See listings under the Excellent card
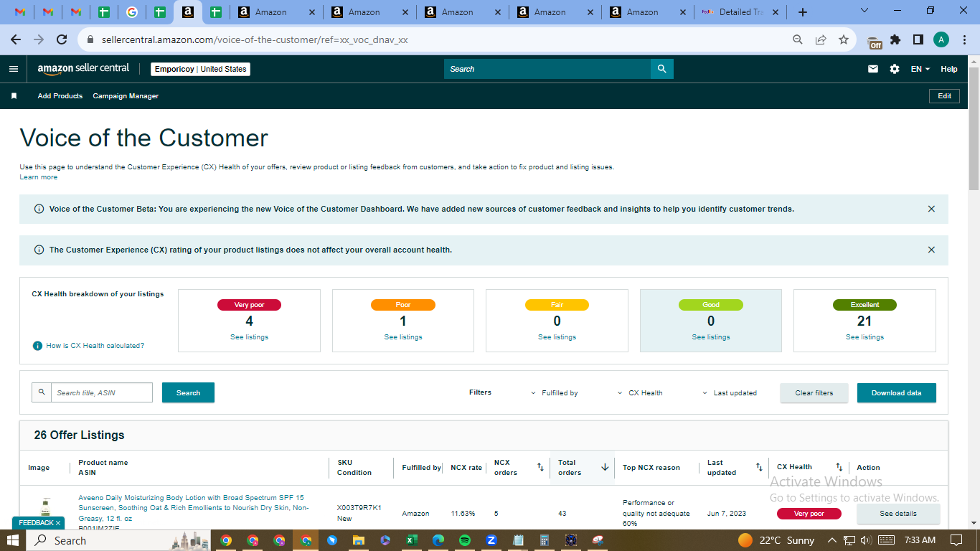 coord(864,337)
